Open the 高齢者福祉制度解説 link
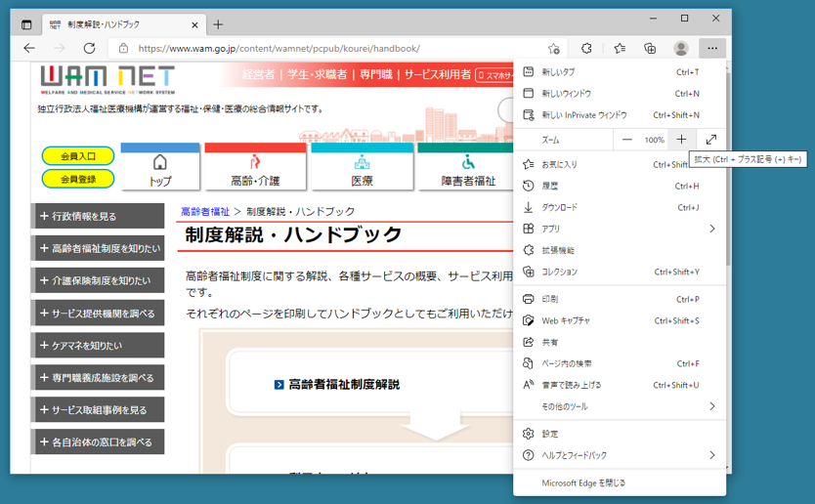The width and height of the screenshot is (815, 504). point(344,385)
